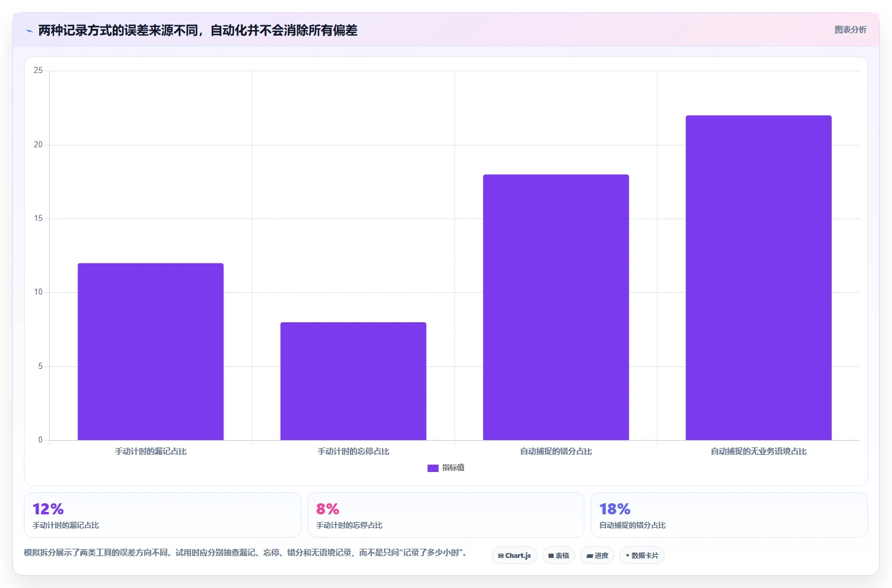Viewport: 892px width, 588px height.
Task: Click the x-axis label 自动捕捉的错分占比
Action: click(556, 451)
